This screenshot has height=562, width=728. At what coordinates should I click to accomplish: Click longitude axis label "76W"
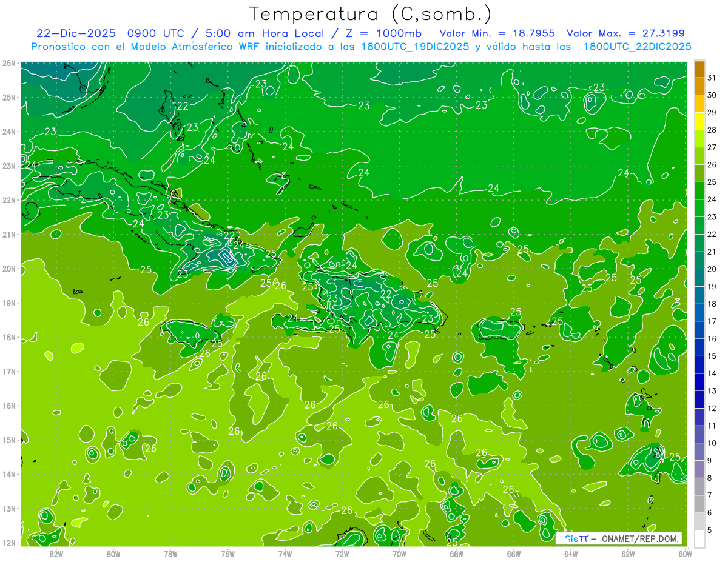click(228, 554)
